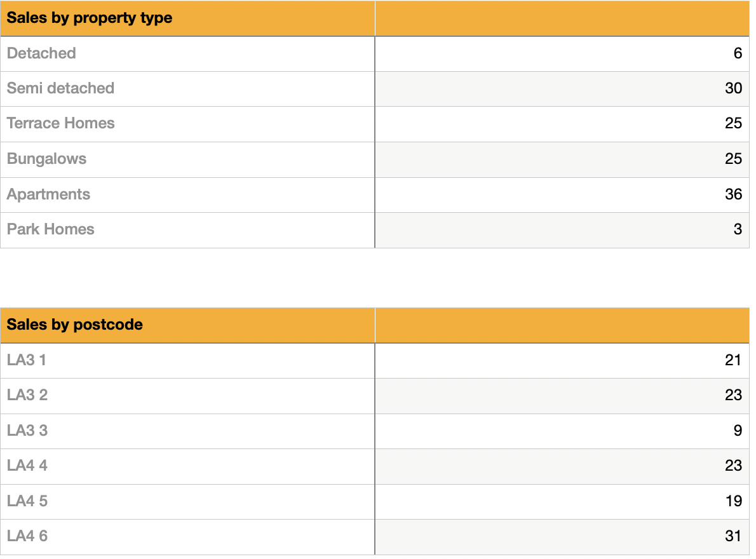This screenshot has height=559, width=756.
Task: Click the Apartments value 36
Action: 733,194
